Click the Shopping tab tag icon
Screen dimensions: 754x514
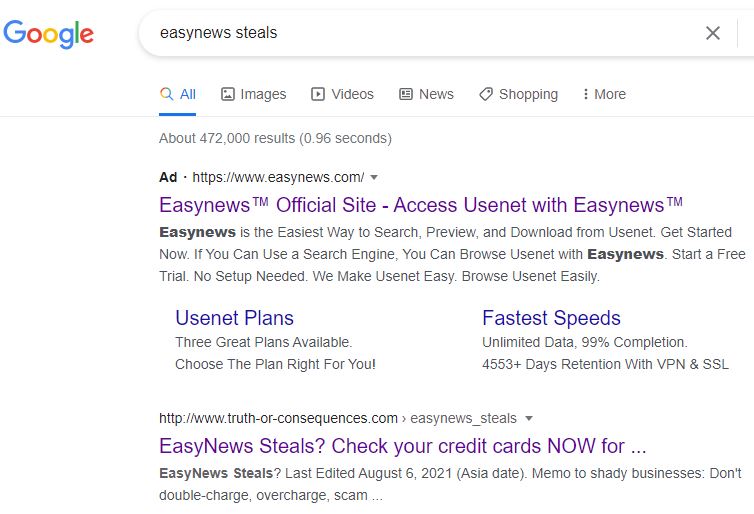[486, 94]
